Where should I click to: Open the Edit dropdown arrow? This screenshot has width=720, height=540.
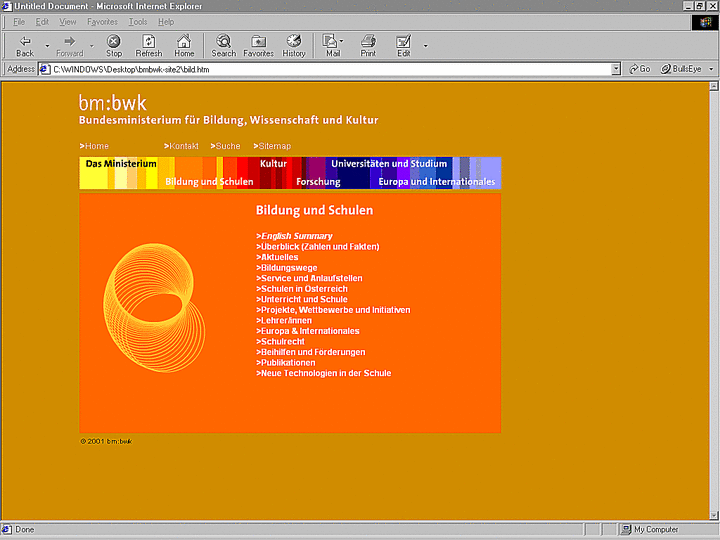click(425, 46)
